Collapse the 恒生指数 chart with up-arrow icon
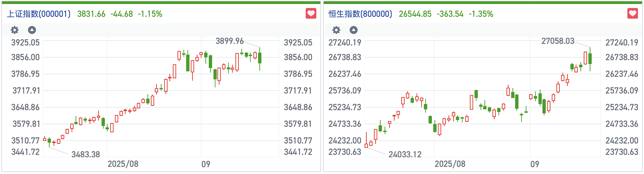Viewport: 644px width, 174px height. tap(354, 30)
